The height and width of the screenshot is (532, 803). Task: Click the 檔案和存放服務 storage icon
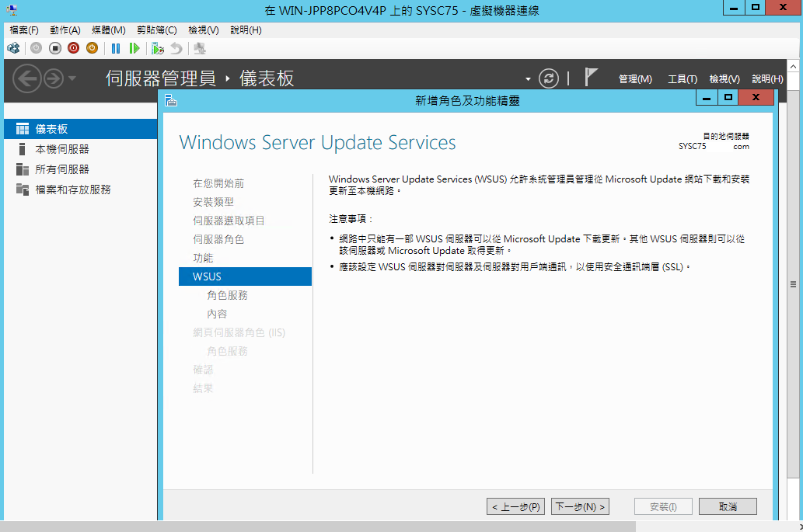click(x=22, y=190)
